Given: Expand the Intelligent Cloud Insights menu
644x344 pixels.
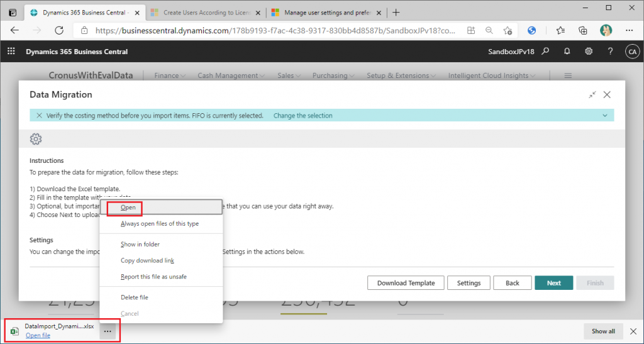Looking at the screenshot, I should point(492,75).
